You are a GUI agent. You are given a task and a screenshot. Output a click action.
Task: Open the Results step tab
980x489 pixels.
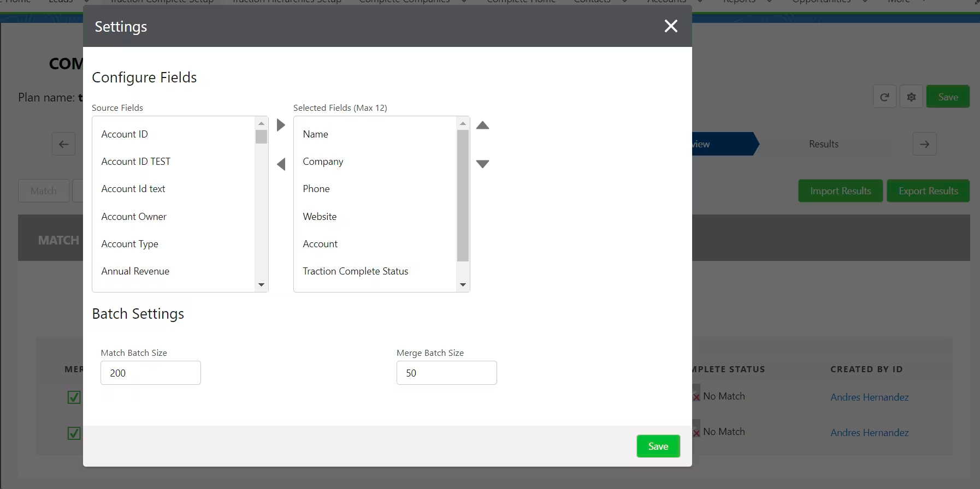(x=823, y=144)
